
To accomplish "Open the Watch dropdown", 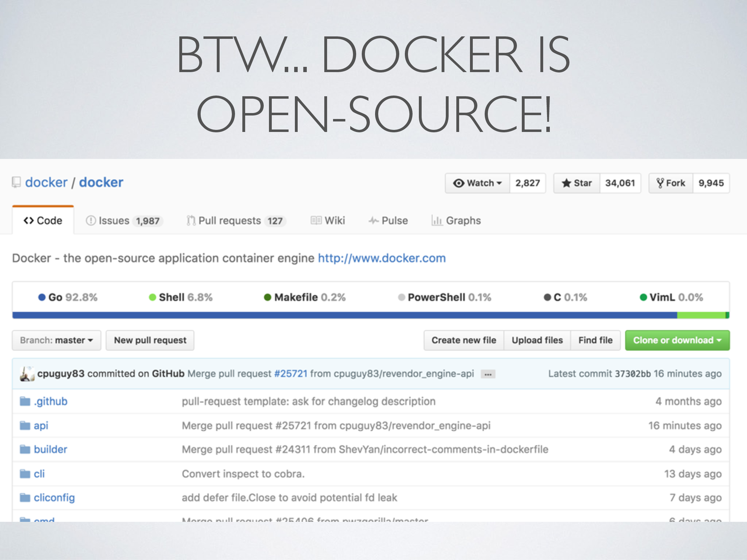I will pyautogui.click(x=478, y=183).
